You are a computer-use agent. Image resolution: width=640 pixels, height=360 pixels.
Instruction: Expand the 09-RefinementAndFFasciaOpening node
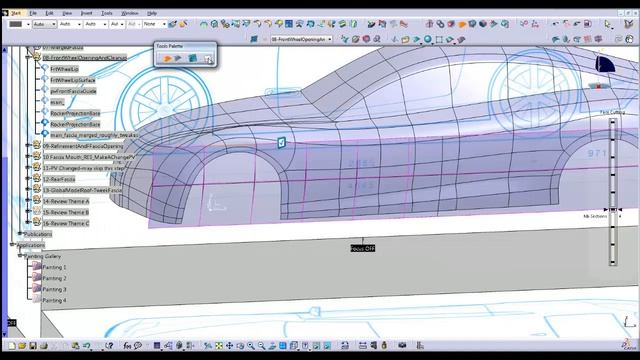[28, 145]
